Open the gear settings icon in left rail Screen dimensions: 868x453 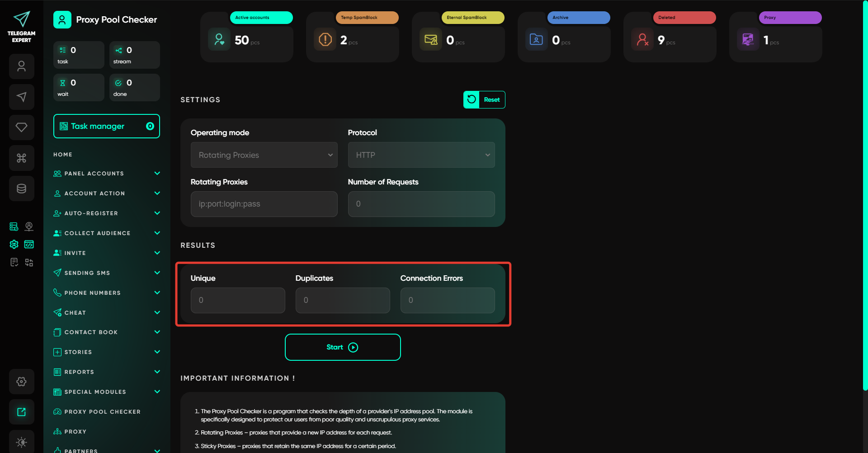tap(21, 382)
